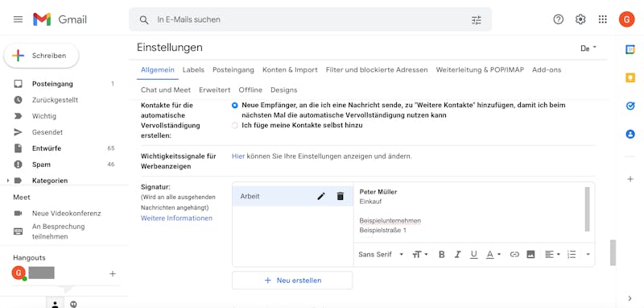Click into the In E-Mails suchen field
This screenshot has width=644, height=308.
[x=310, y=19]
